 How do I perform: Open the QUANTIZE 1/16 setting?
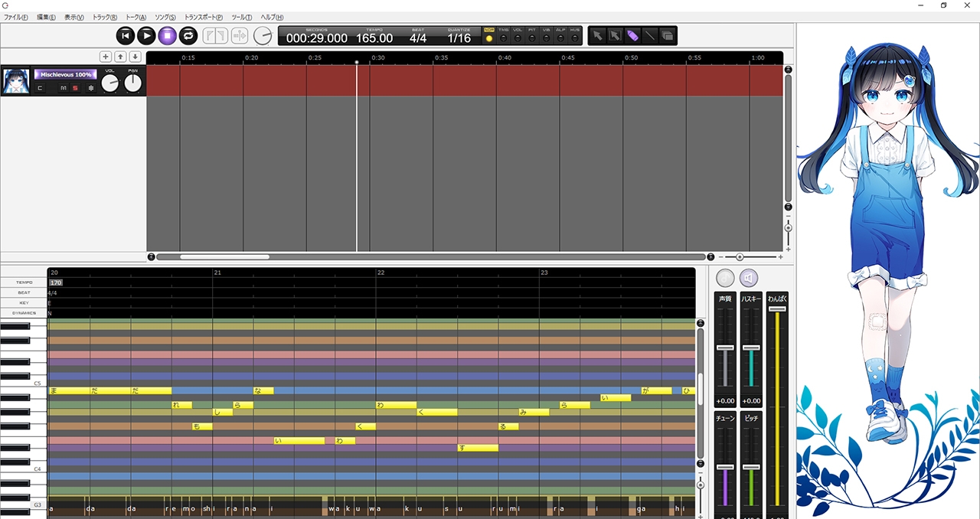click(x=459, y=38)
